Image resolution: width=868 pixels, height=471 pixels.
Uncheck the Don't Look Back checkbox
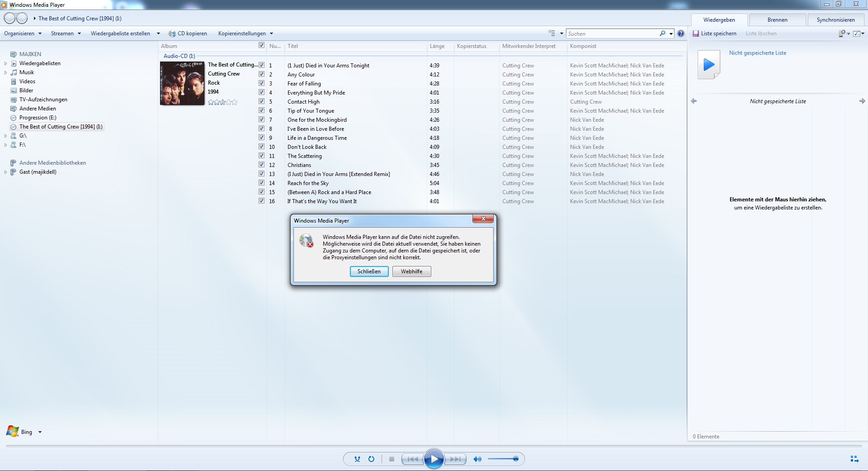[261, 147]
